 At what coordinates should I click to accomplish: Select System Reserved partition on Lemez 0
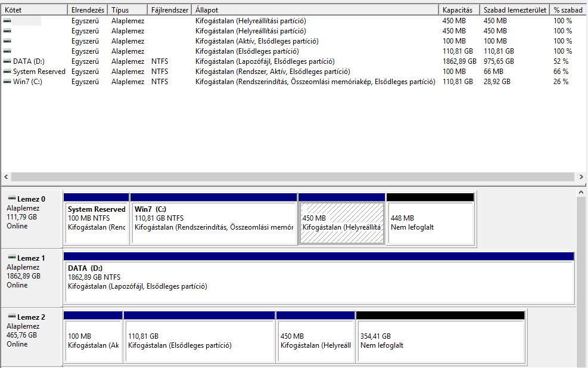(x=97, y=219)
